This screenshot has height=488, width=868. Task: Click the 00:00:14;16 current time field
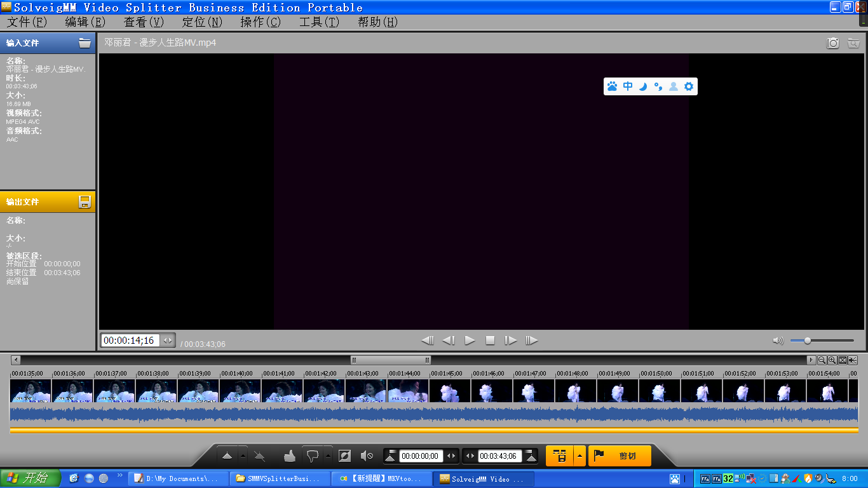[x=131, y=341]
